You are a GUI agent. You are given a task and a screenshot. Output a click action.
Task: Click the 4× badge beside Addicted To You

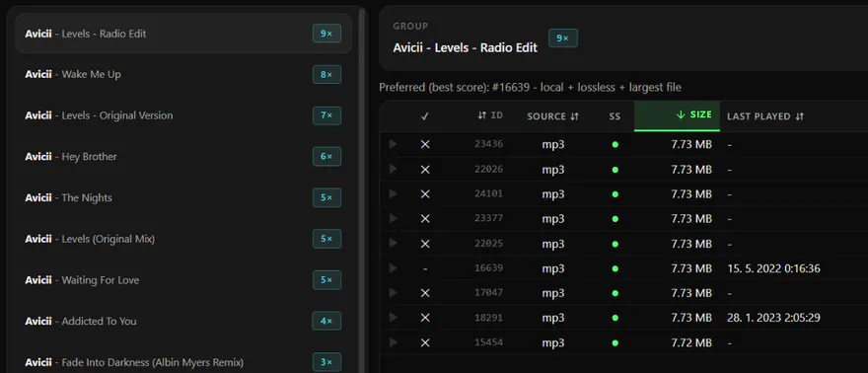(326, 321)
